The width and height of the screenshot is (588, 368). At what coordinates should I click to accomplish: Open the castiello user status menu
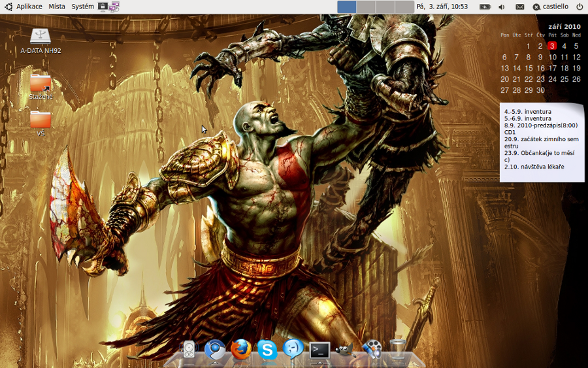551,7
